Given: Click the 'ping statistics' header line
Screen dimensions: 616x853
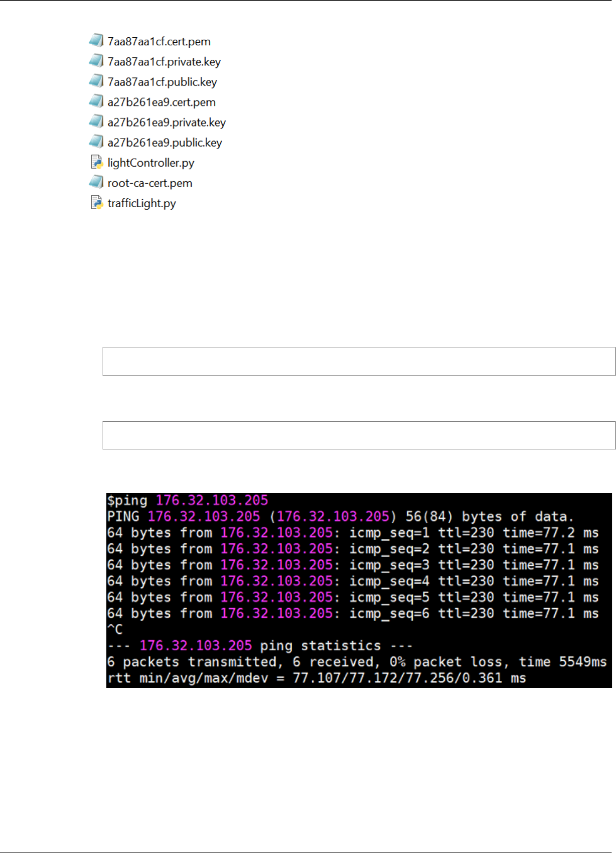Looking at the screenshot, I should (x=260, y=646).
